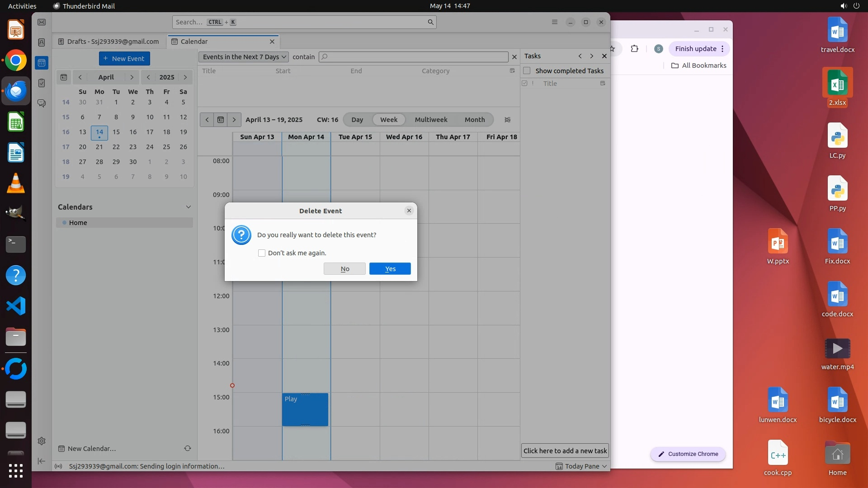
Task: Click the Chrome icon in the dock
Action: click(x=16, y=61)
